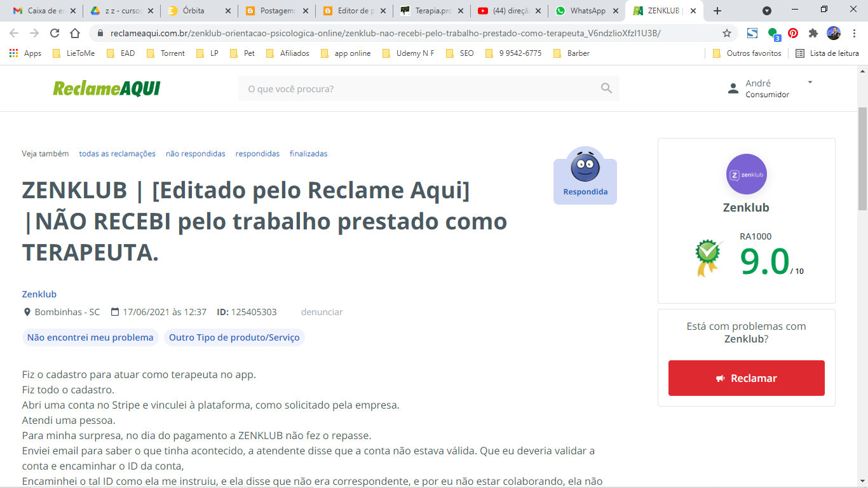Click the padlock site info icon
The width and height of the screenshot is (868, 488).
click(x=100, y=33)
